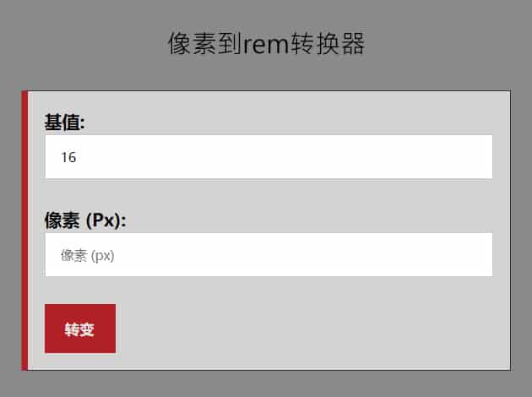Click into the 像素 (Px) input field
Viewport: 532px width, 397px height.
click(x=269, y=255)
